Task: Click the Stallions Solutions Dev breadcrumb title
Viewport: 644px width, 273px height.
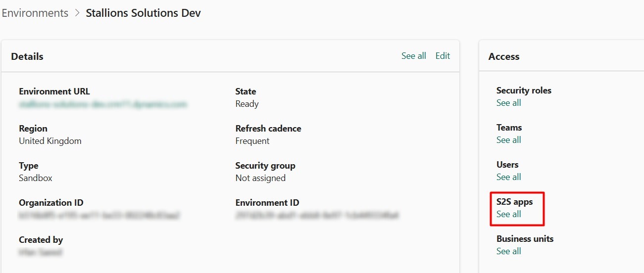Action: click(x=143, y=13)
